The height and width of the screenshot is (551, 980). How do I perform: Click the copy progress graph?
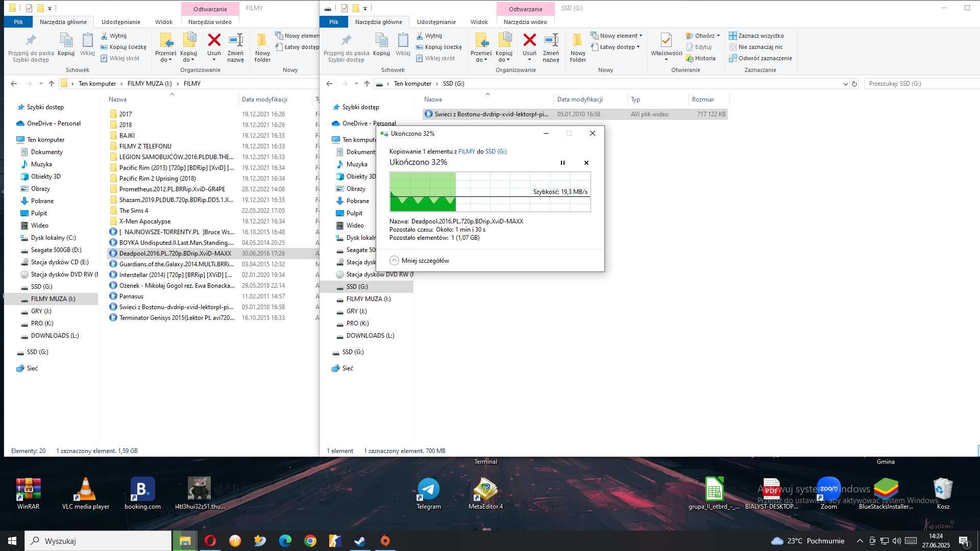(x=490, y=192)
